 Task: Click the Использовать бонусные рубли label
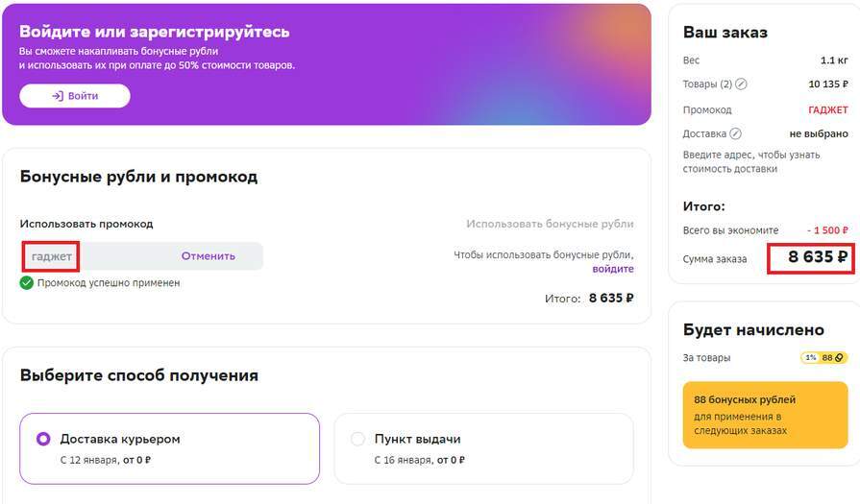tap(550, 224)
